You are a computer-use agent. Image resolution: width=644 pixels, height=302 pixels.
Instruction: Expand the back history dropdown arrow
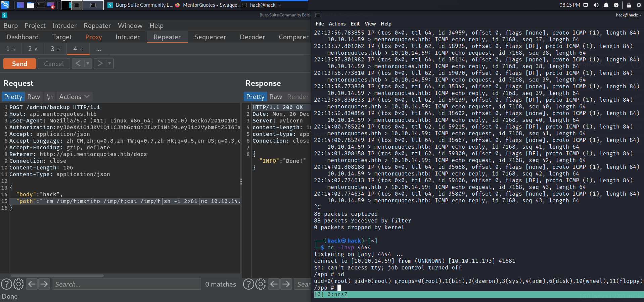click(88, 63)
